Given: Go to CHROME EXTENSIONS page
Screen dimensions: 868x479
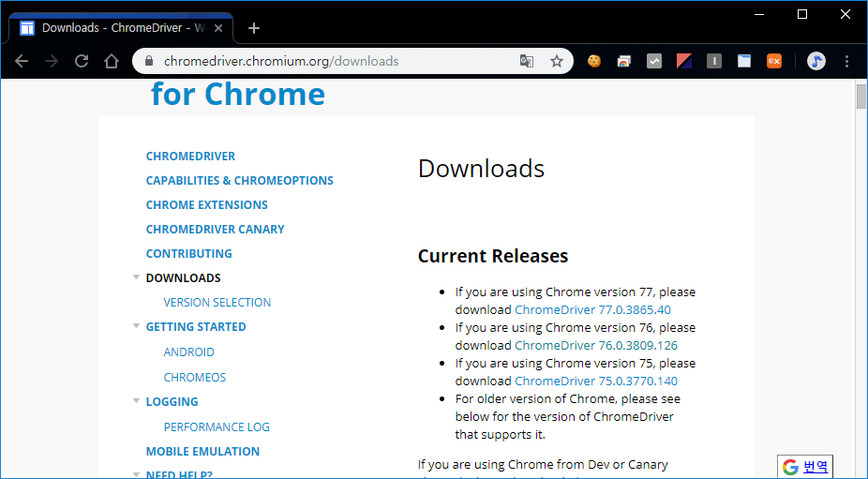Looking at the screenshot, I should point(206,205).
